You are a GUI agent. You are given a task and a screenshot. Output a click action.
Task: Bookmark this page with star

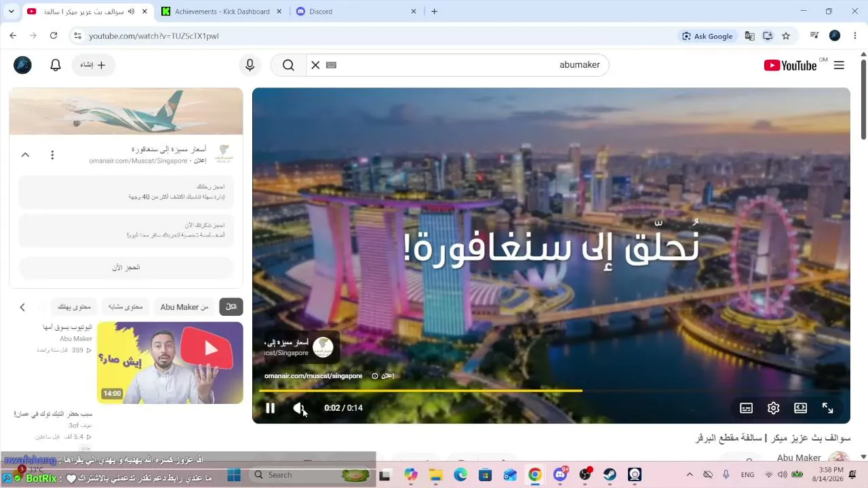coord(786,36)
